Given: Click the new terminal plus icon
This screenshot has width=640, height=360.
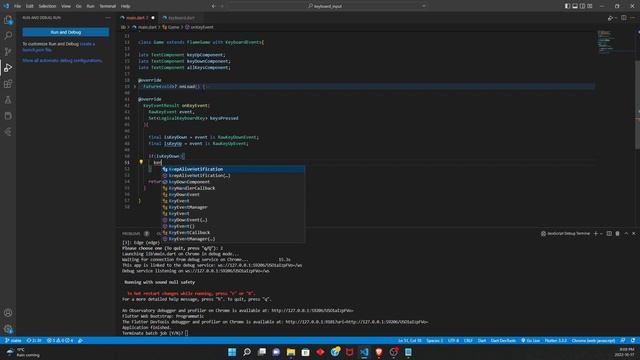Looking at the screenshot, I should tap(596, 233).
